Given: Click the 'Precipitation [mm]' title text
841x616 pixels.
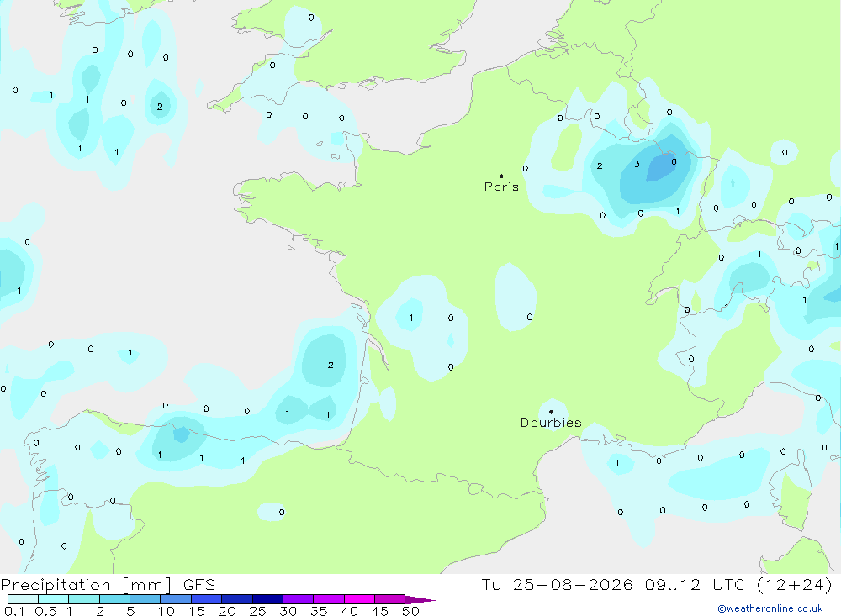Looking at the screenshot, I should (86, 585).
